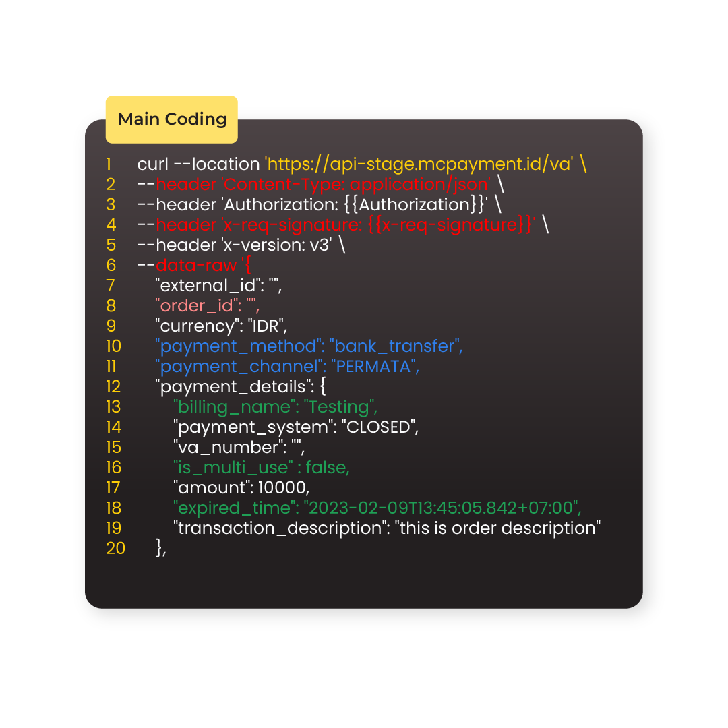Click line number 20

tap(116, 548)
